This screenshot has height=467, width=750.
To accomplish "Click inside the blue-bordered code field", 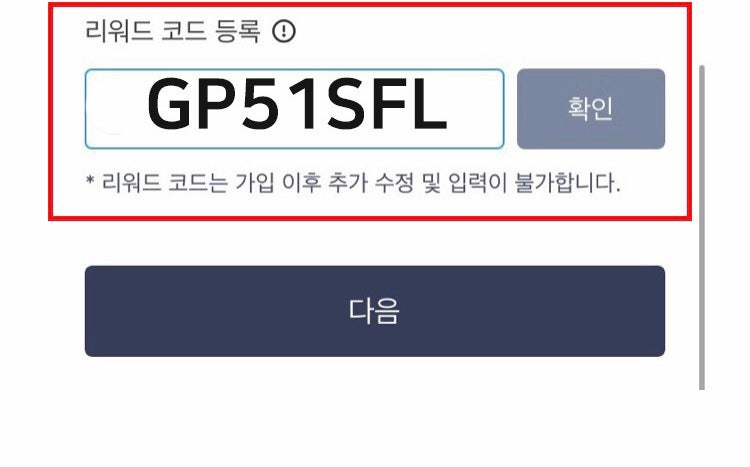I will point(295,109).
